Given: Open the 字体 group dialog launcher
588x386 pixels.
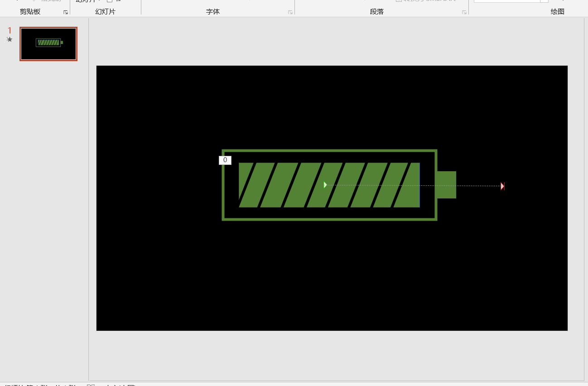Looking at the screenshot, I should (290, 12).
